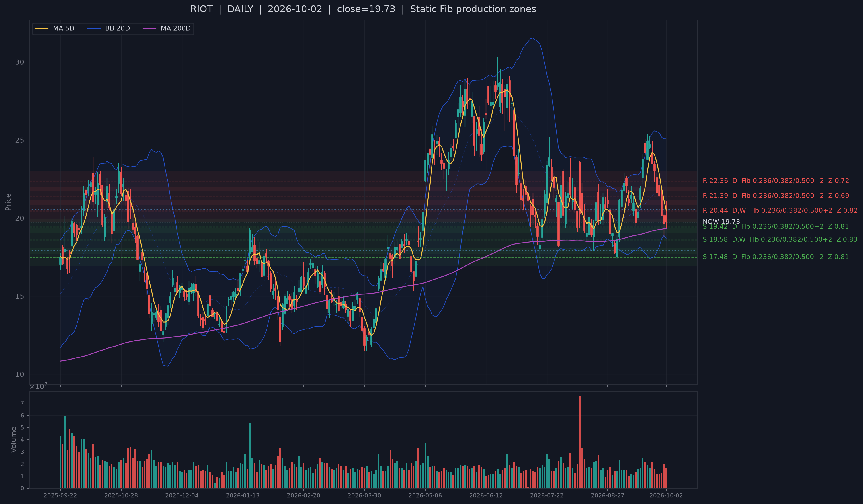Click the chart title text starting with RIOT
This screenshot has height=504, width=863.
[x=363, y=9]
